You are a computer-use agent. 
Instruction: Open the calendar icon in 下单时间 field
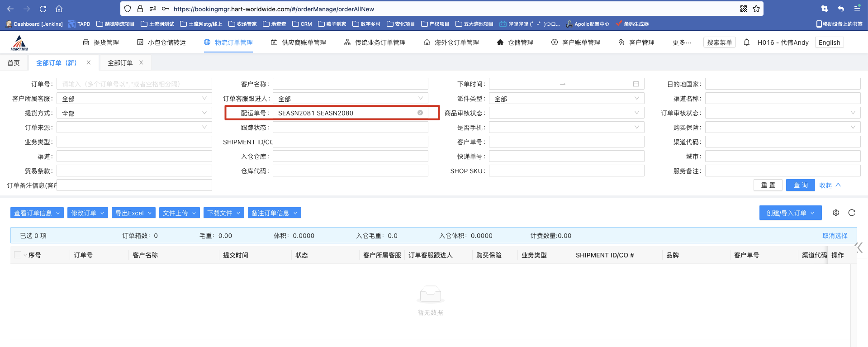tap(636, 84)
